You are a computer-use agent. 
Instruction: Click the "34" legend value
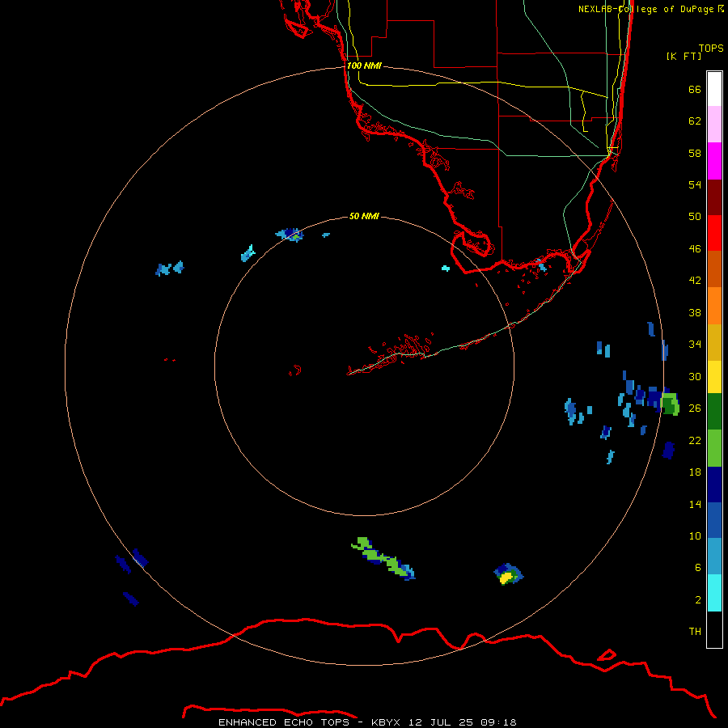tap(695, 344)
